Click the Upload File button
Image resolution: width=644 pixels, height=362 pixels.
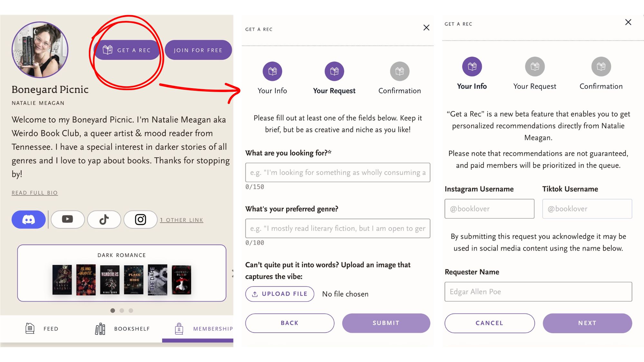(279, 294)
